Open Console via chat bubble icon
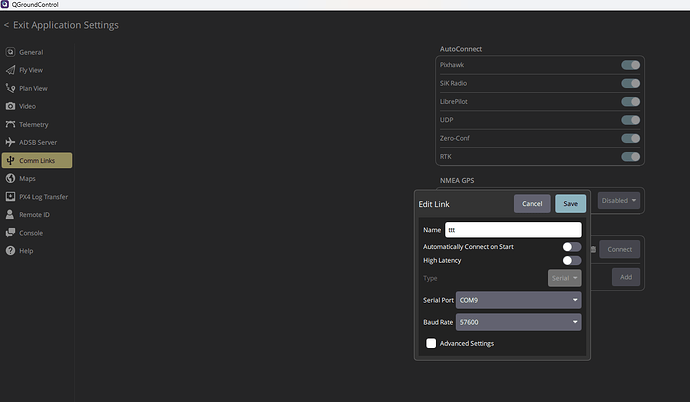 (10, 233)
